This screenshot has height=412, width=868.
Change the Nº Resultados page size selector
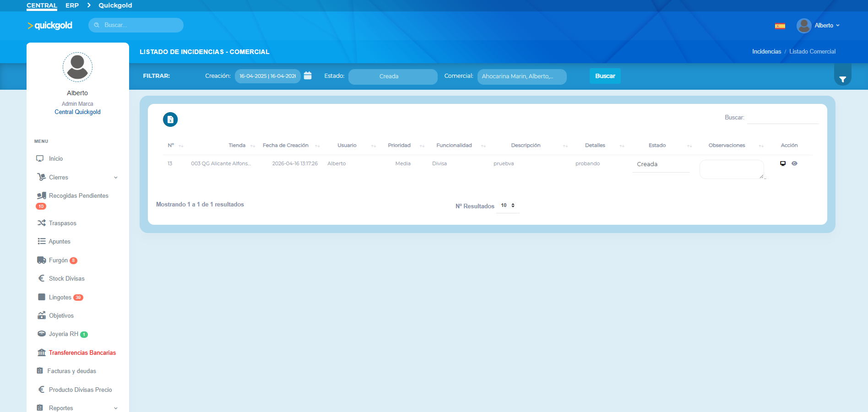click(x=508, y=206)
